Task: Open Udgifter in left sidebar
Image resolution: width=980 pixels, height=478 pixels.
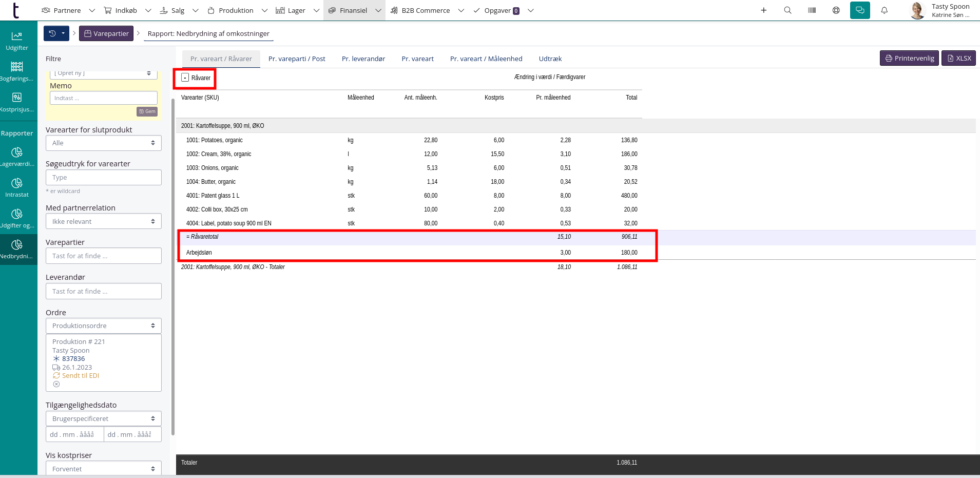Action: pos(17,41)
